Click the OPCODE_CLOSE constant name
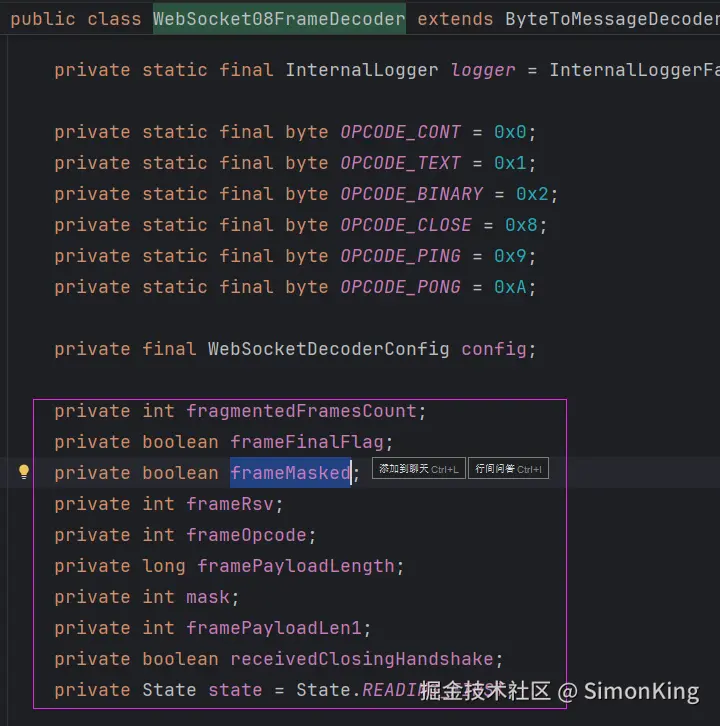This screenshot has height=726, width=720. click(x=406, y=225)
